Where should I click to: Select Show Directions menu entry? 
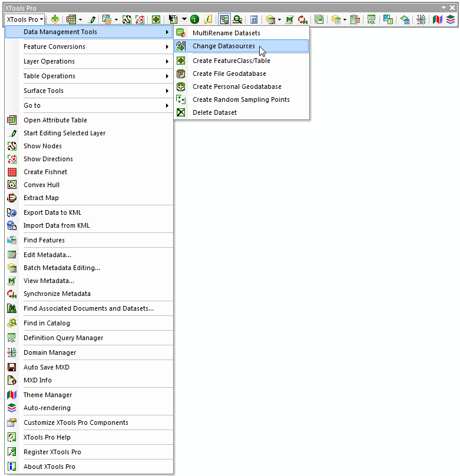[x=89, y=159]
